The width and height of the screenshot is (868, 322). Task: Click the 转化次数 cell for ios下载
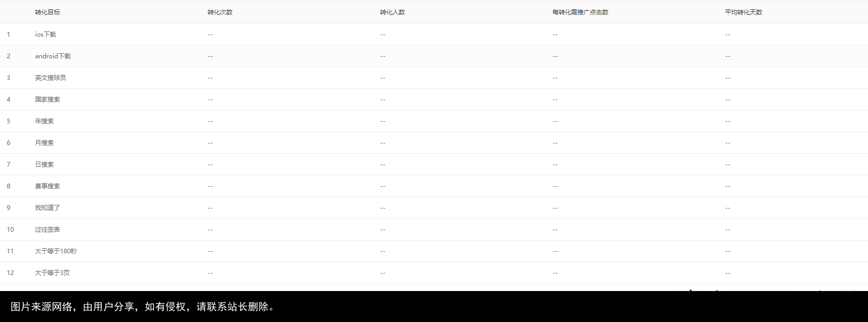tap(210, 35)
